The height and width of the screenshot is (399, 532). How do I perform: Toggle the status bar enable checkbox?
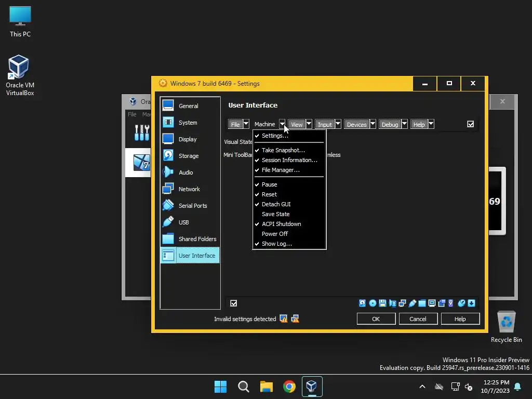(x=233, y=303)
